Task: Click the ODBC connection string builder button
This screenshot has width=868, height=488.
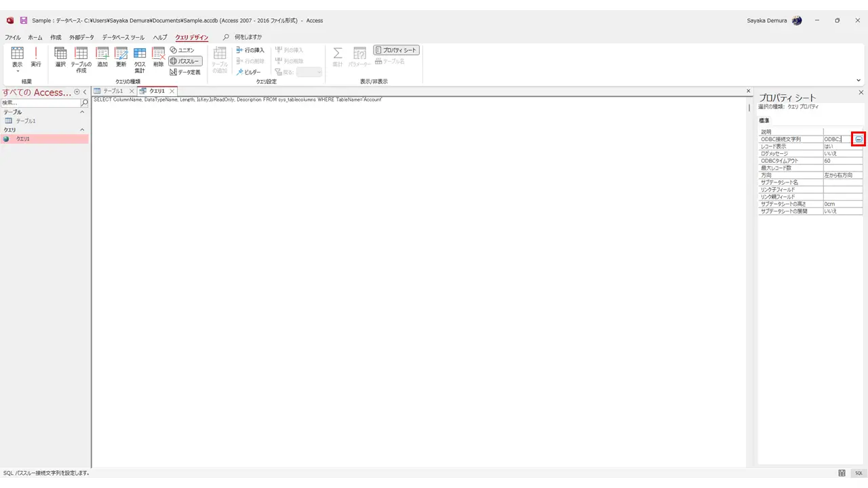Action: [x=859, y=139]
